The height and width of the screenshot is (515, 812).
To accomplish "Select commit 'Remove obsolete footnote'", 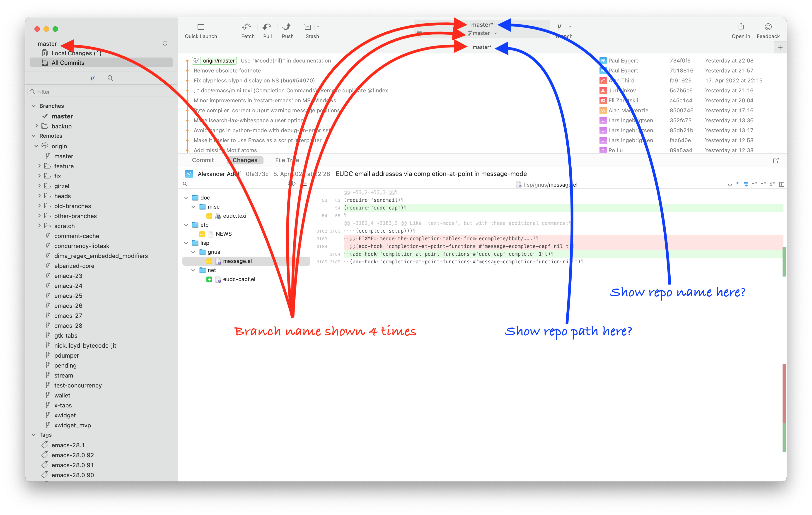I will click(x=227, y=70).
